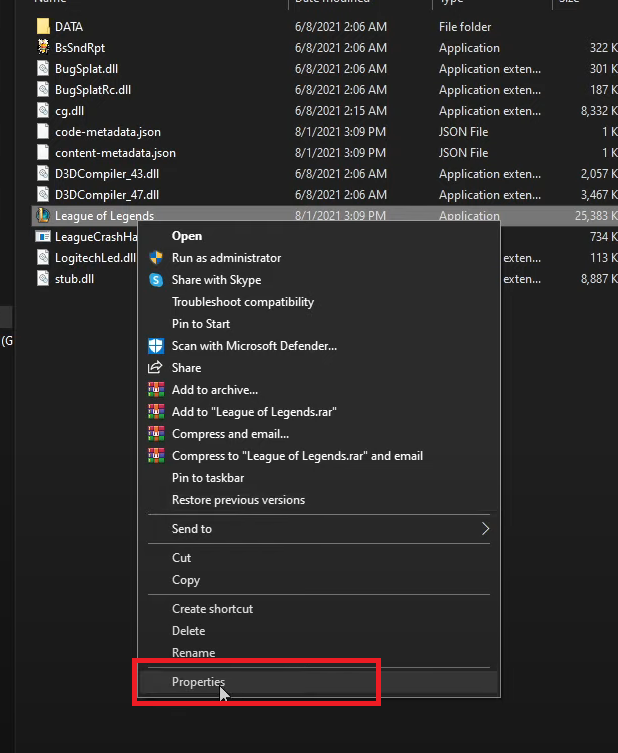
Task: Click the LeagueCrashHandler file icon
Action: [43, 236]
